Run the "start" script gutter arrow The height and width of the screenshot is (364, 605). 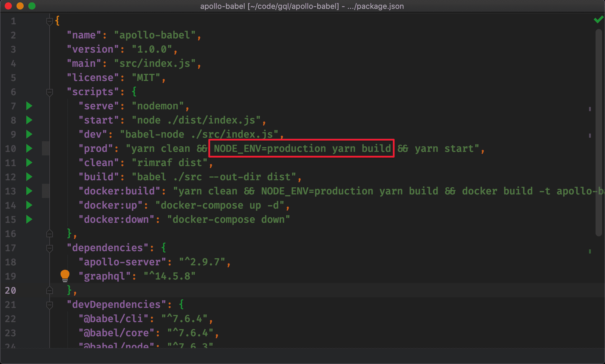click(29, 120)
